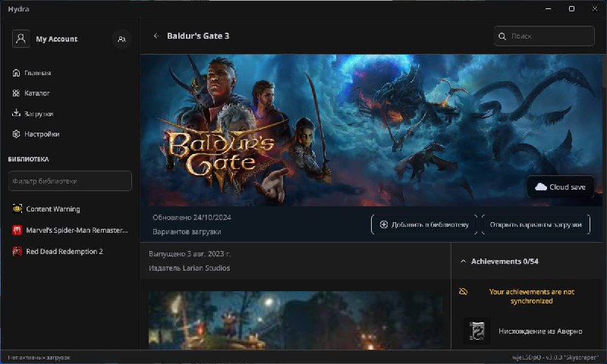Open Настройки settings

tap(41, 134)
